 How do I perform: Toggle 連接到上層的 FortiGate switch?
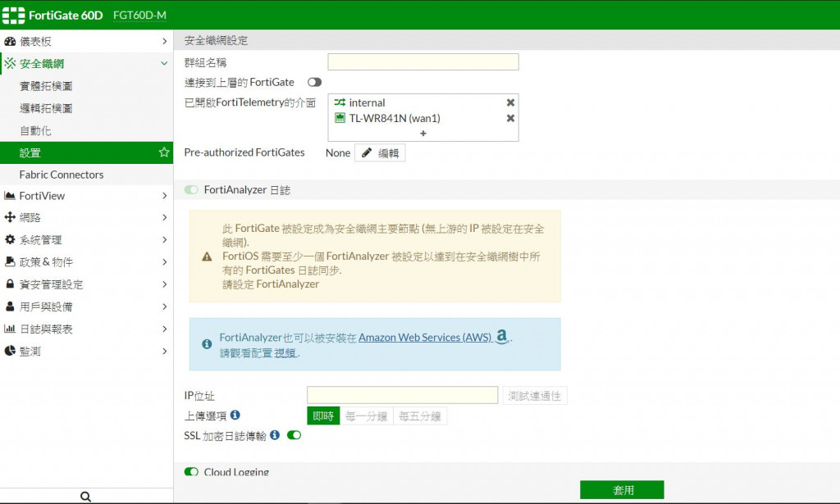[x=314, y=83]
